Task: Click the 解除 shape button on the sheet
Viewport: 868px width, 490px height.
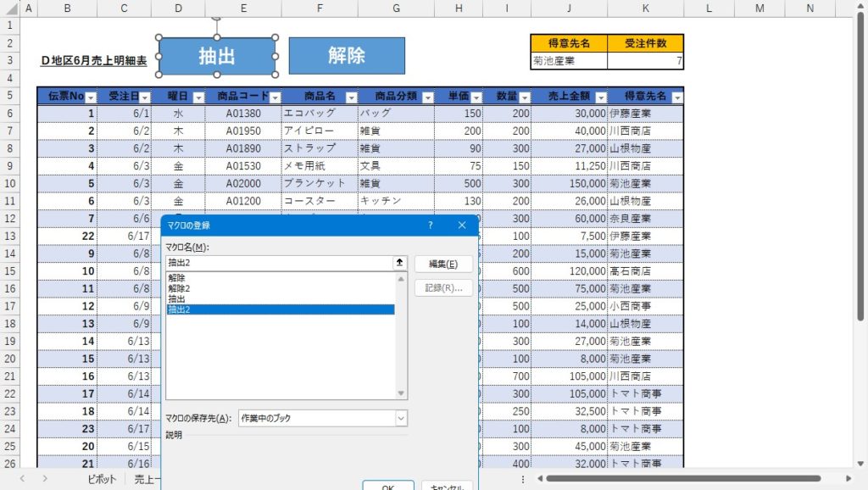Action: (347, 56)
